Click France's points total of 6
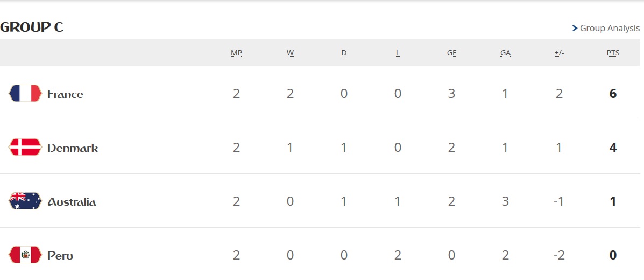Viewport: 644px width, 280px height. (x=613, y=94)
